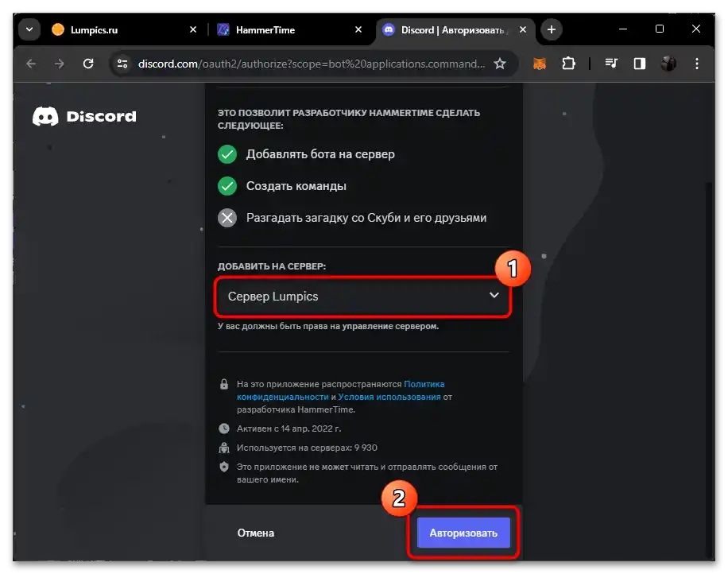The width and height of the screenshot is (728, 574).
Task: Toggle the browser side panel
Action: pos(640,64)
